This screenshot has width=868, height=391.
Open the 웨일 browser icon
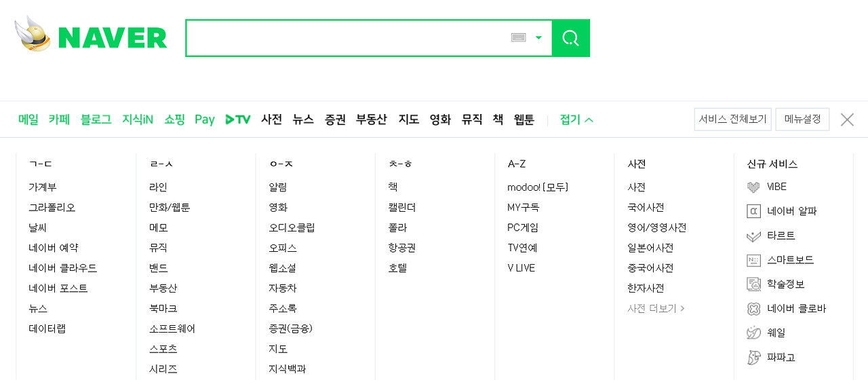pyautogui.click(x=753, y=333)
